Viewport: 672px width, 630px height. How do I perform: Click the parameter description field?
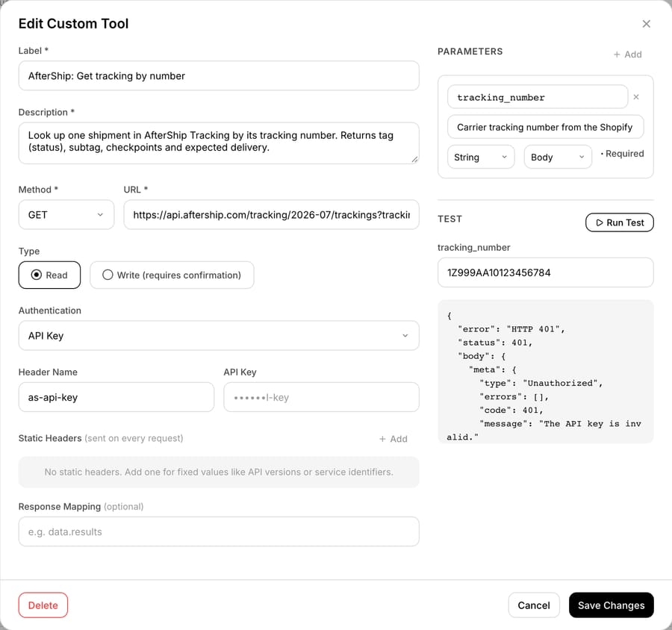[545, 127]
